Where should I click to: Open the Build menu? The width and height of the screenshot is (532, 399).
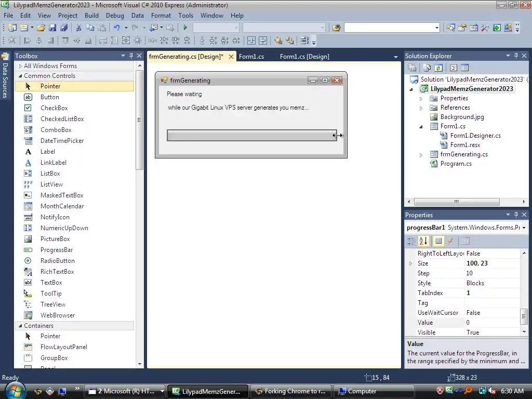(91, 16)
